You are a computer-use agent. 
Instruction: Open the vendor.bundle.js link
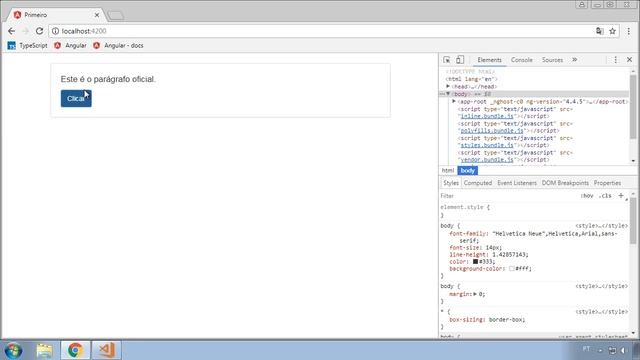pos(487,160)
